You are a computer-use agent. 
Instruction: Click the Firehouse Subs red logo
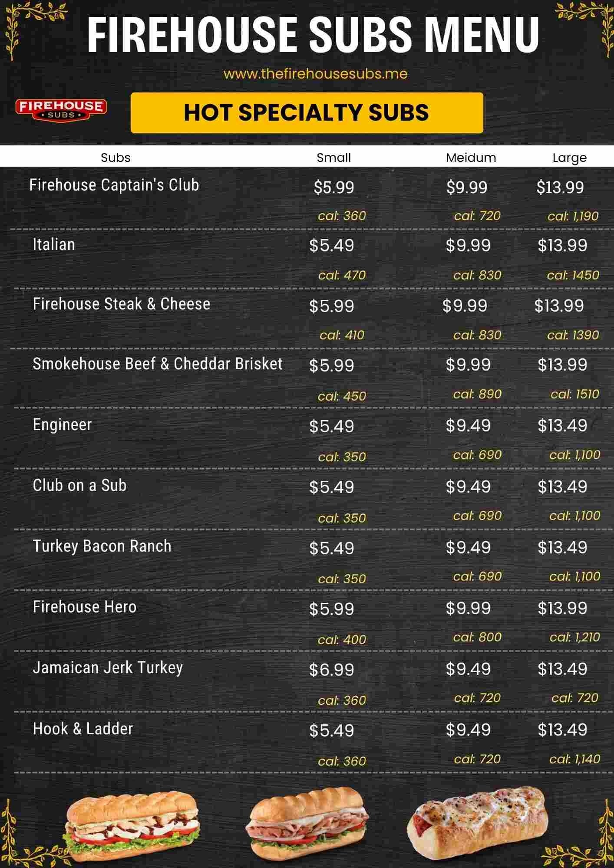coord(61,109)
